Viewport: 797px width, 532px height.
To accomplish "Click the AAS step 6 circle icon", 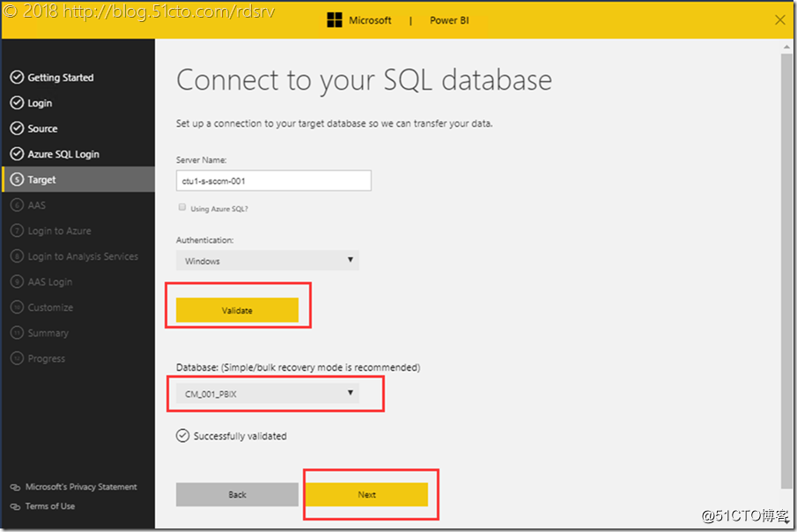I will [x=17, y=205].
